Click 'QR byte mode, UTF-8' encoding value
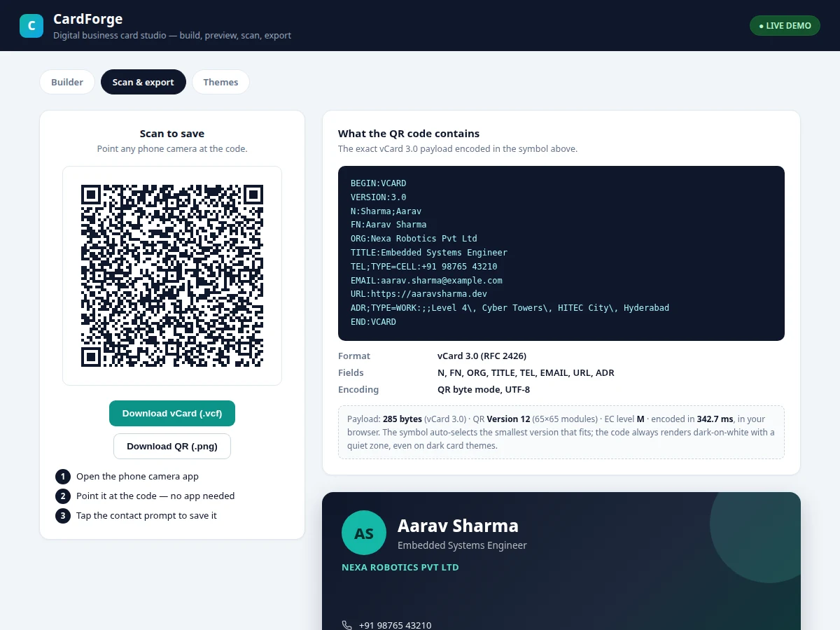Viewport: 840px width, 630px height. click(484, 390)
